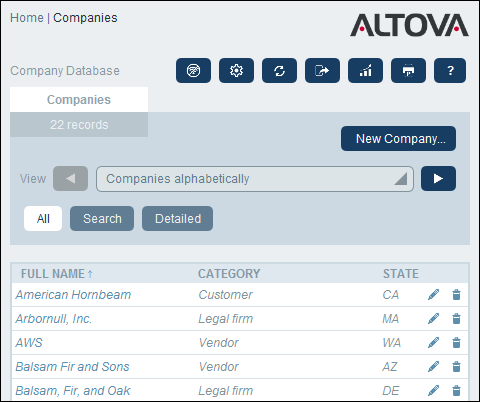Select the All filter toggle

pos(43,219)
